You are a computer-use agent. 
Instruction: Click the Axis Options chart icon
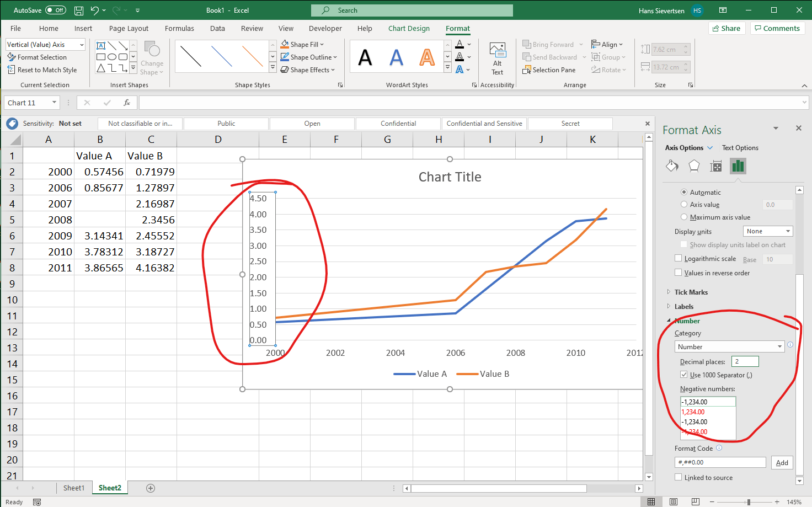738,166
